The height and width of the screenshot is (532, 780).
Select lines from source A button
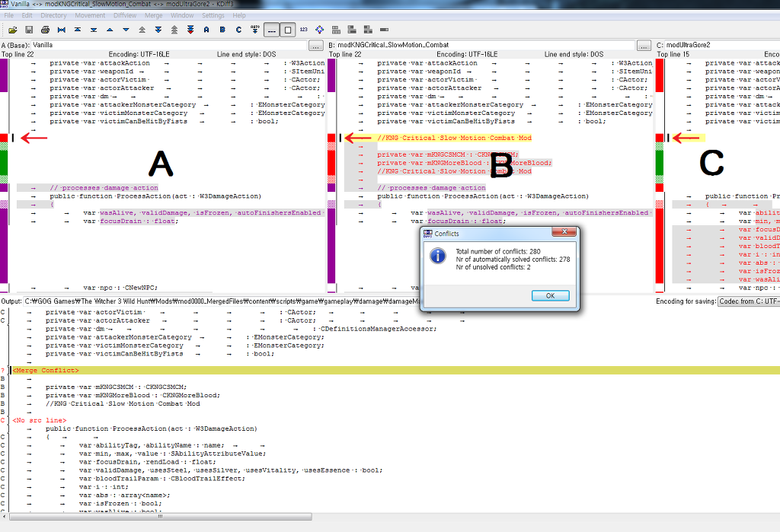[206, 30]
